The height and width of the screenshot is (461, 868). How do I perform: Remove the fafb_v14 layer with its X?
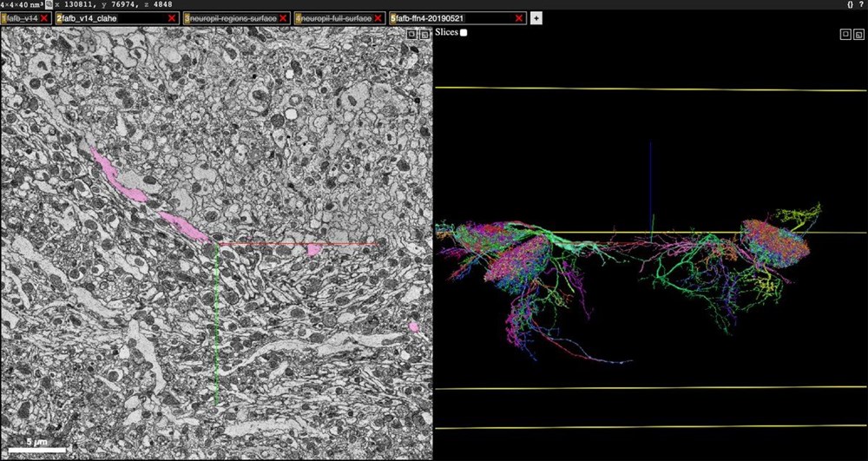coord(44,18)
